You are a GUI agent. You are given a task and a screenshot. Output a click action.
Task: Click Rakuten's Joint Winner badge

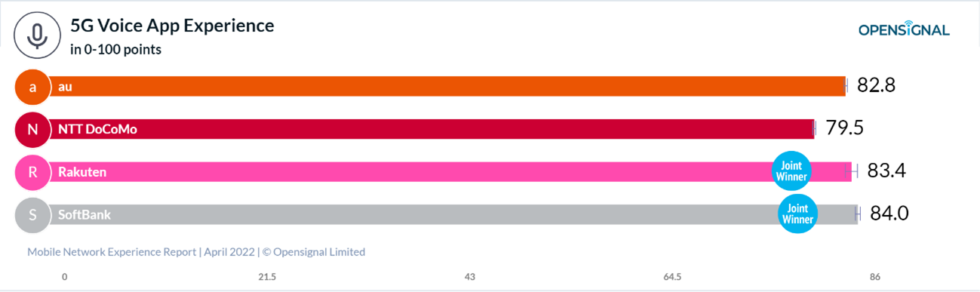(792, 171)
